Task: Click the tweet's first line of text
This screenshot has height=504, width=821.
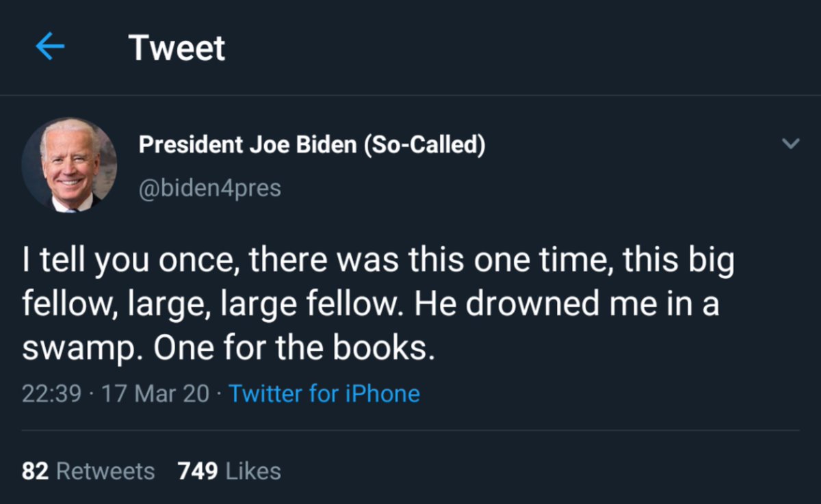Action: pyautogui.click(x=378, y=262)
